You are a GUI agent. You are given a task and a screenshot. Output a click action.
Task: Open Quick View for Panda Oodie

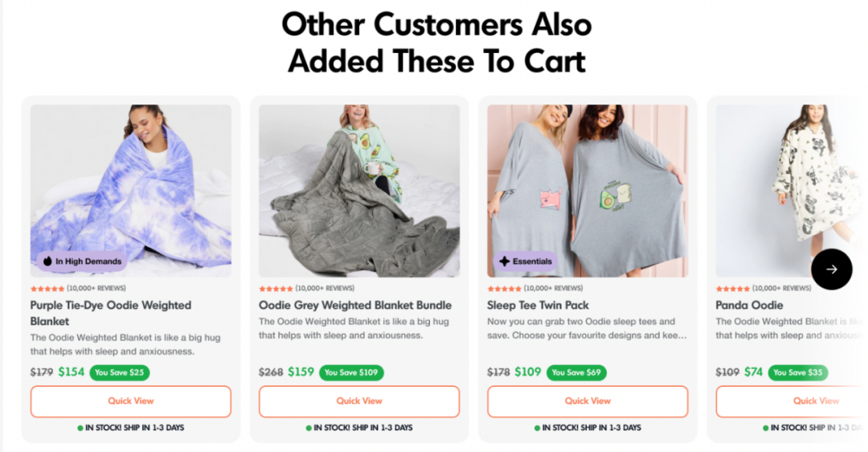point(792,401)
